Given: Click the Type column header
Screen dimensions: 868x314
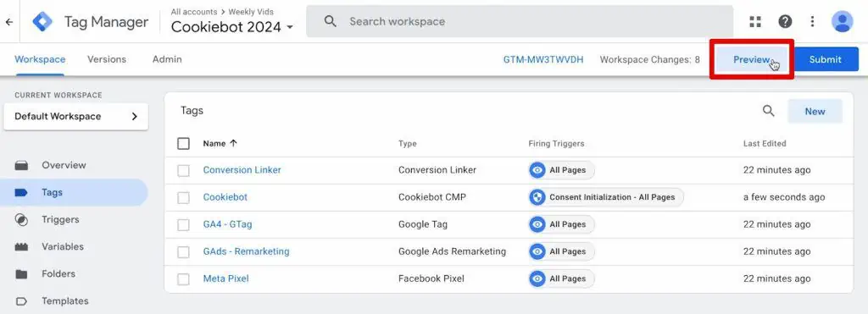Looking at the screenshot, I should pyautogui.click(x=408, y=144).
